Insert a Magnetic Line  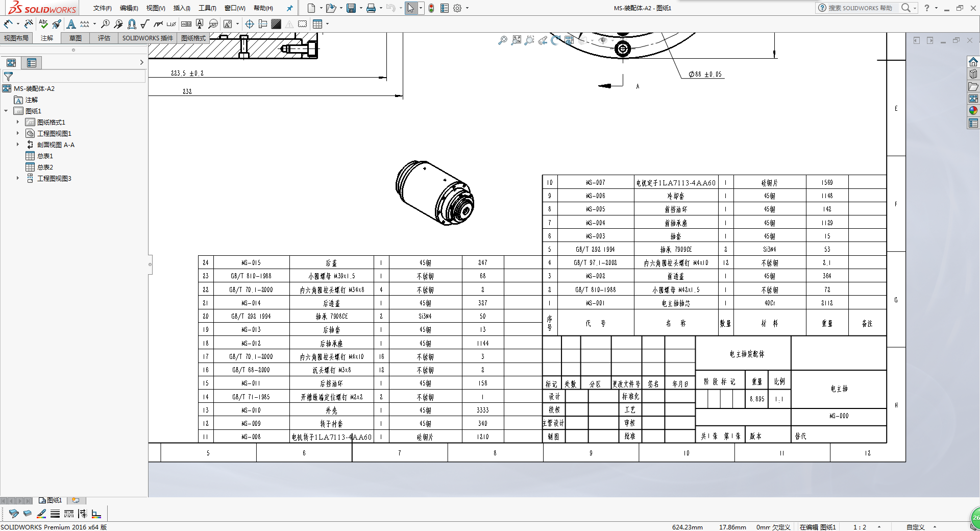point(132,23)
